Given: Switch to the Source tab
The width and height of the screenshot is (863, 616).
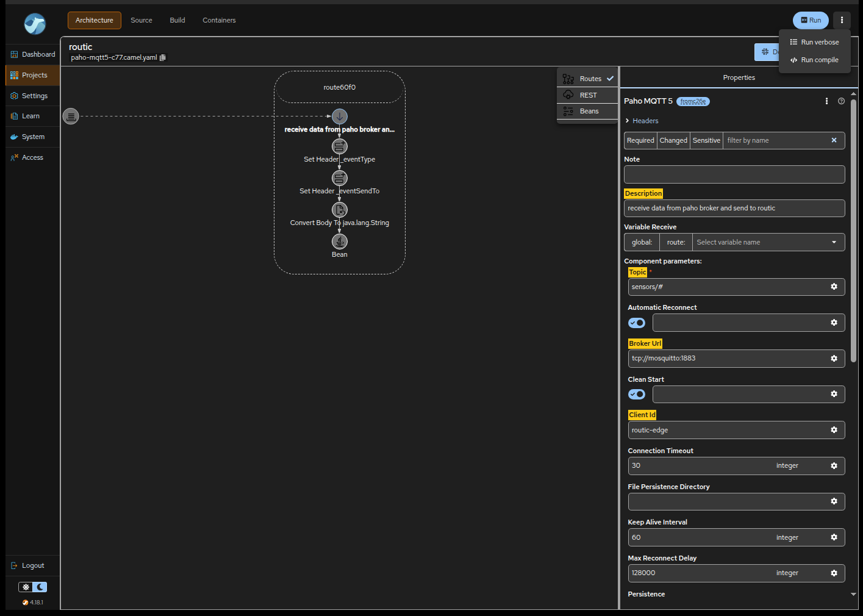Looking at the screenshot, I should [x=141, y=20].
